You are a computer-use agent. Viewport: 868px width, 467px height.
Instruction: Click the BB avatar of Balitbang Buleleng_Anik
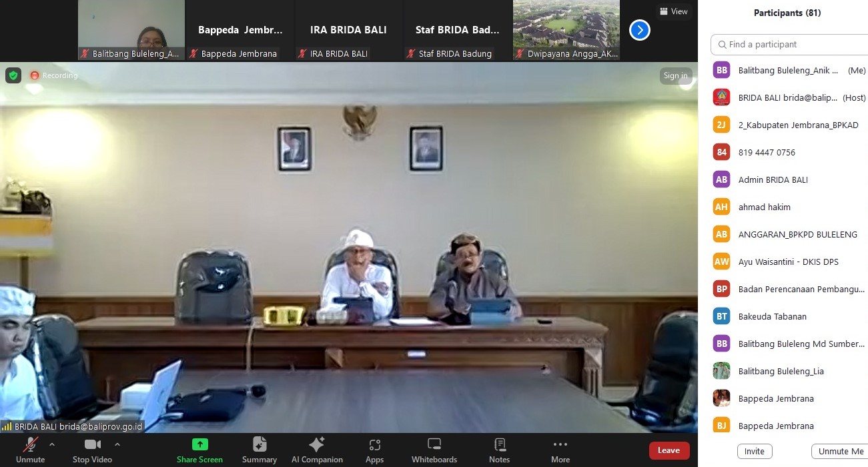(721, 70)
